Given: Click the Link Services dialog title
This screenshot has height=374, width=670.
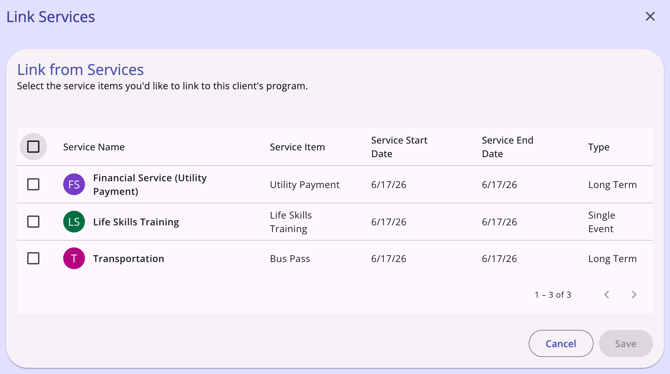Looking at the screenshot, I should pyautogui.click(x=50, y=17).
